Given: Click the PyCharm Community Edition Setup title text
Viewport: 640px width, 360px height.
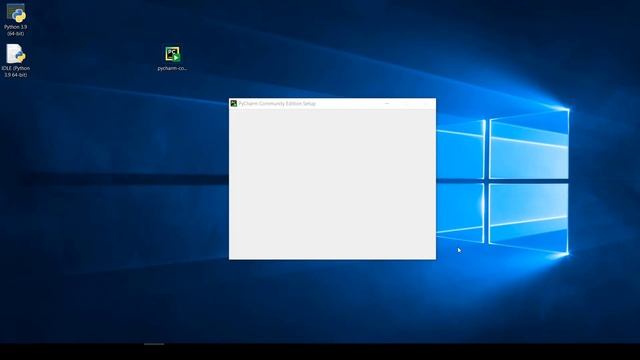Looking at the screenshot, I should 277,104.
